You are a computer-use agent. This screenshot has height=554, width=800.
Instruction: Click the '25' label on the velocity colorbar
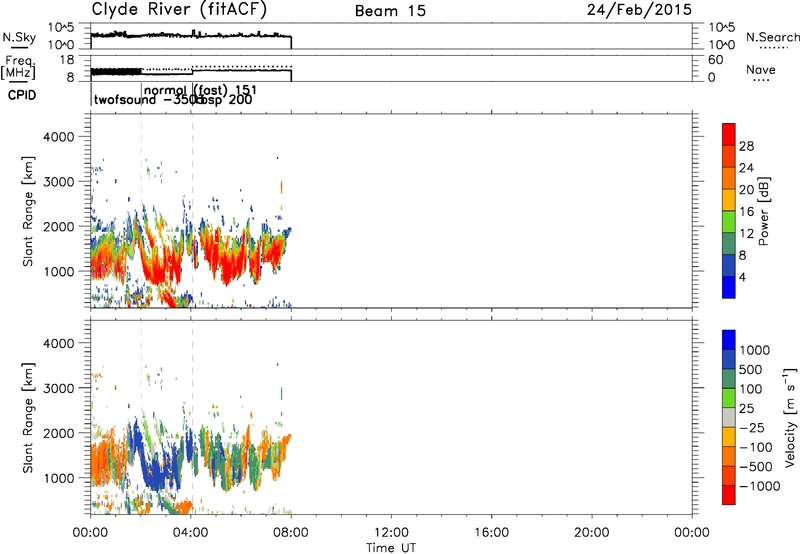746,408
